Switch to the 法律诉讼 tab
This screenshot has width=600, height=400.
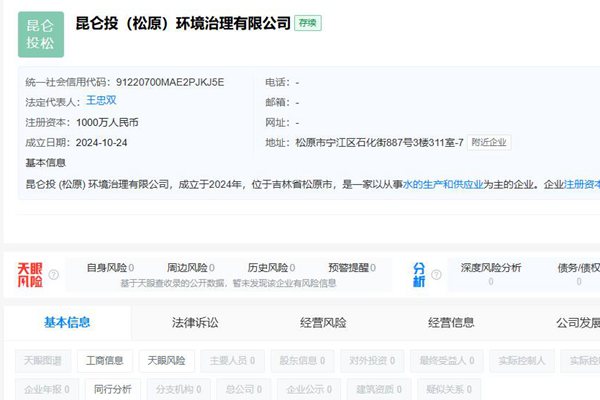pyautogui.click(x=195, y=322)
